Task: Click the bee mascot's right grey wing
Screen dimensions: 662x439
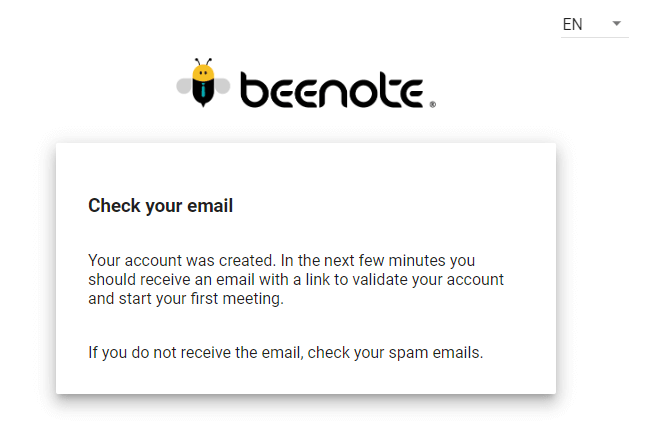Action: point(222,86)
